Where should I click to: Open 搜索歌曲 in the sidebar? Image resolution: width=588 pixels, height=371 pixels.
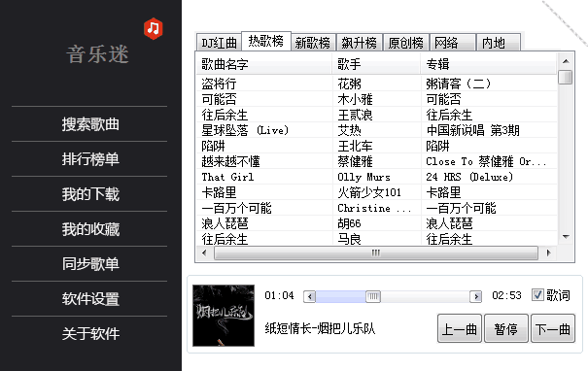pos(90,124)
